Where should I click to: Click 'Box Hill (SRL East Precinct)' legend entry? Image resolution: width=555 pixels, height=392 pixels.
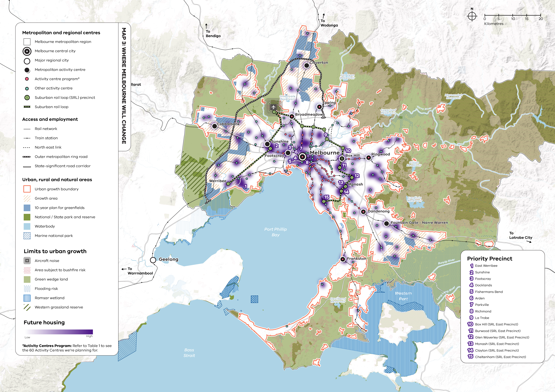(496, 324)
